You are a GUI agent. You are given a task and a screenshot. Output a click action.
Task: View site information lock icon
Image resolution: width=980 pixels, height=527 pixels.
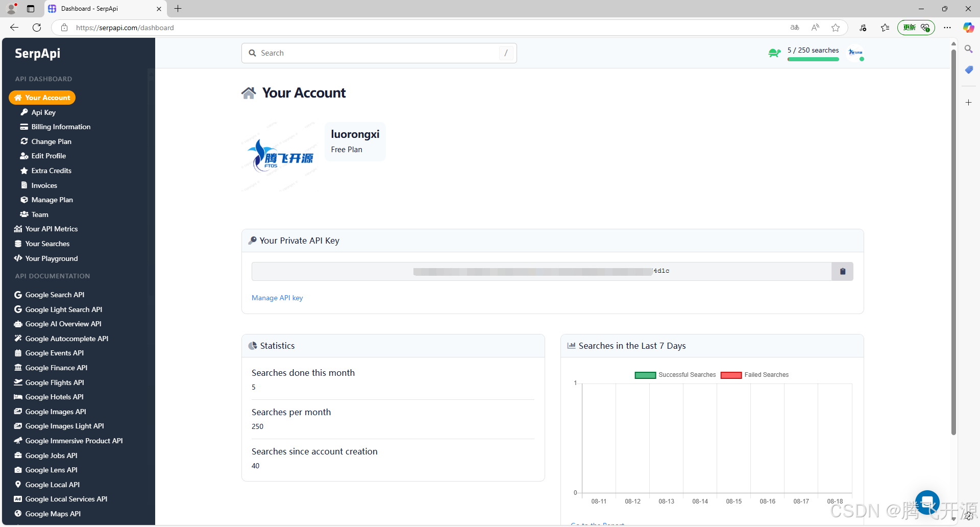pyautogui.click(x=64, y=28)
